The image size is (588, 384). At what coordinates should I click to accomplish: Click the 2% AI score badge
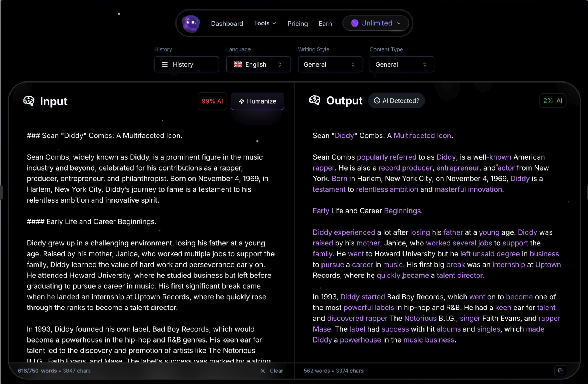pos(553,101)
